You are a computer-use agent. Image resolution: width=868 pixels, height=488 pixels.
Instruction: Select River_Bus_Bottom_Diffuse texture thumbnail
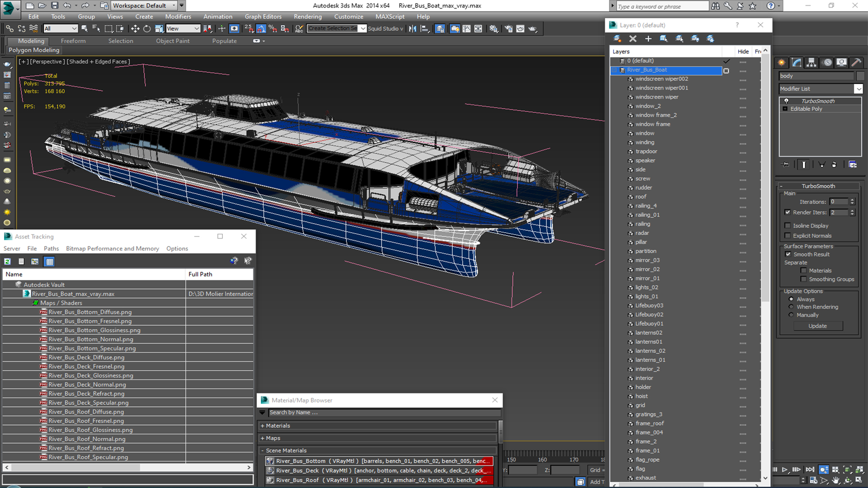tap(43, 312)
